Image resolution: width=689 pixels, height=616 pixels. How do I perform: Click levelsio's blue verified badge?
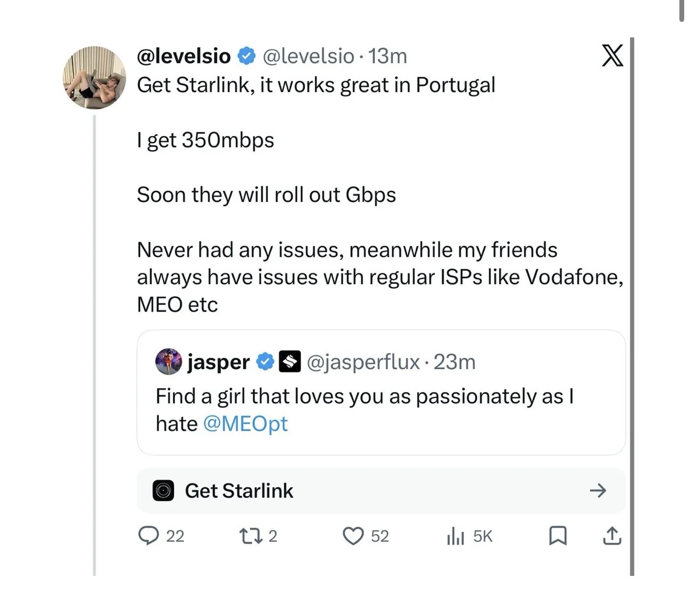[x=246, y=56]
